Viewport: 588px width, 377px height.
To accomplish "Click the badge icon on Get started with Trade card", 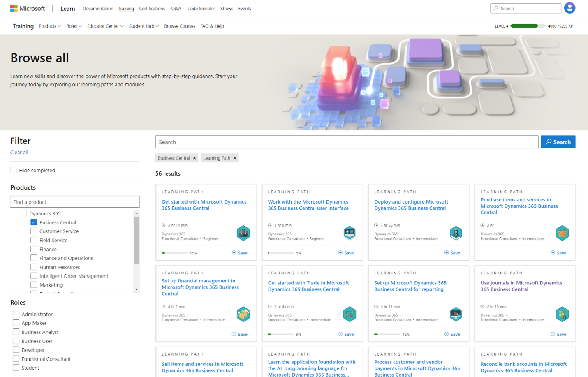I will click(350, 315).
